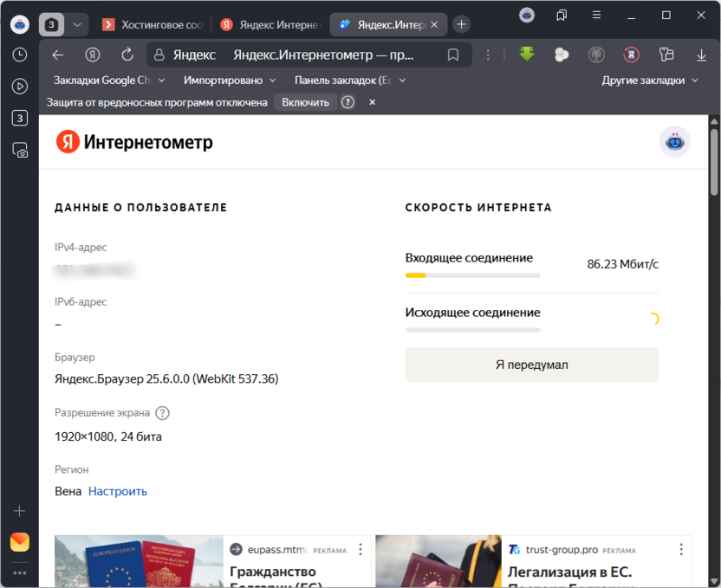Expand the tab list chevron beside tab counter

(77, 24)
